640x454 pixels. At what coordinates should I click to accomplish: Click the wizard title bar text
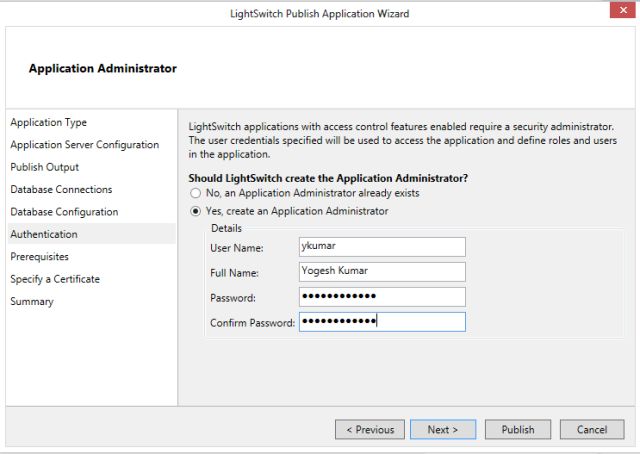320,13
